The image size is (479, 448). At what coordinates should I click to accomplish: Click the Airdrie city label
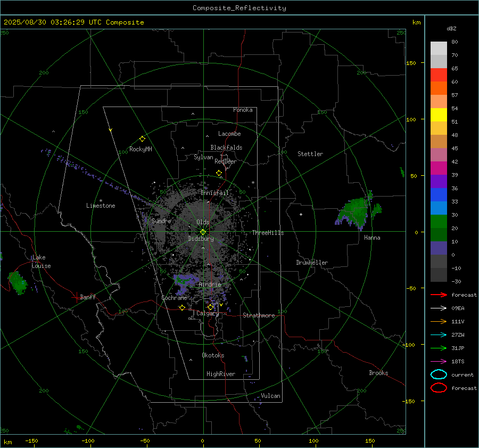210,284
